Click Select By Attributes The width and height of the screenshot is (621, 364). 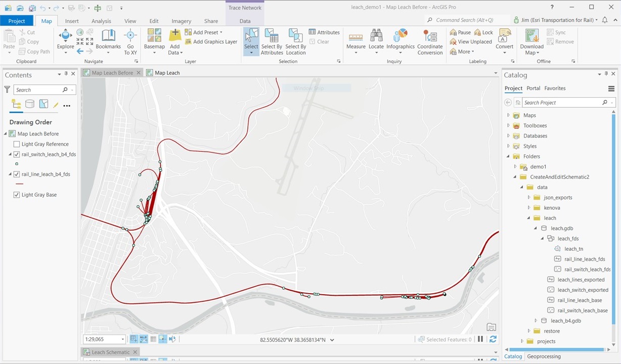click(272, 40)
